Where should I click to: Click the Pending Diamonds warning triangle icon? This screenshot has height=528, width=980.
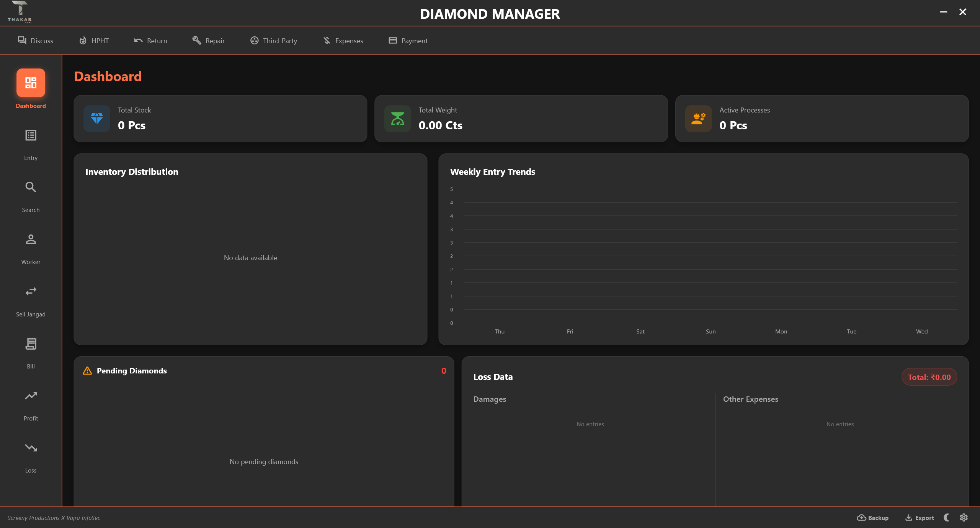click(87, 371)
